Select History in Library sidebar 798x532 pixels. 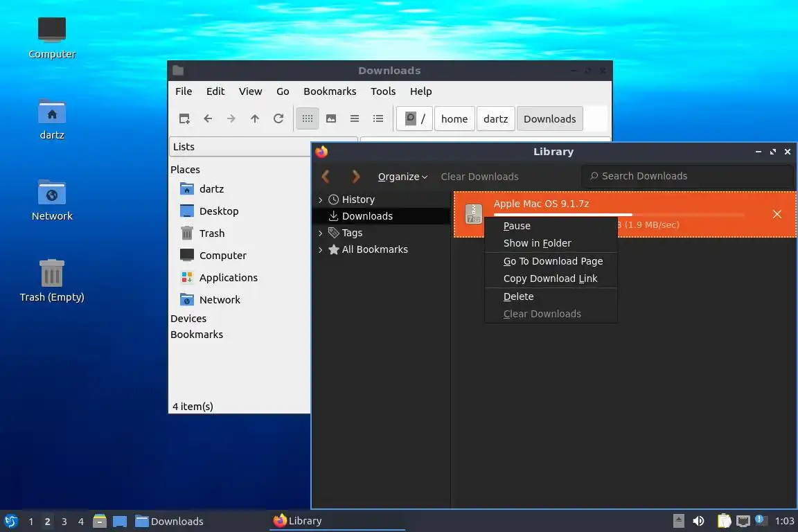point(357,199)
